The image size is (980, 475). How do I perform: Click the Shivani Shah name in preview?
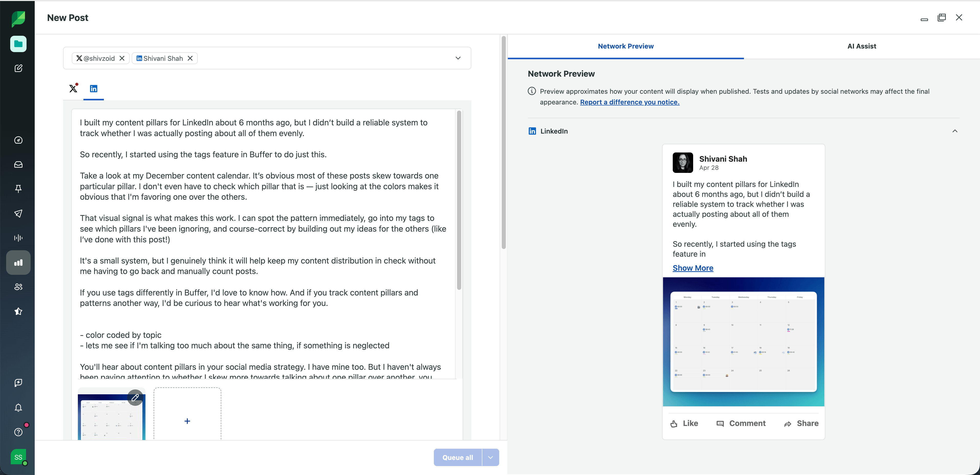tap(723, 159)
